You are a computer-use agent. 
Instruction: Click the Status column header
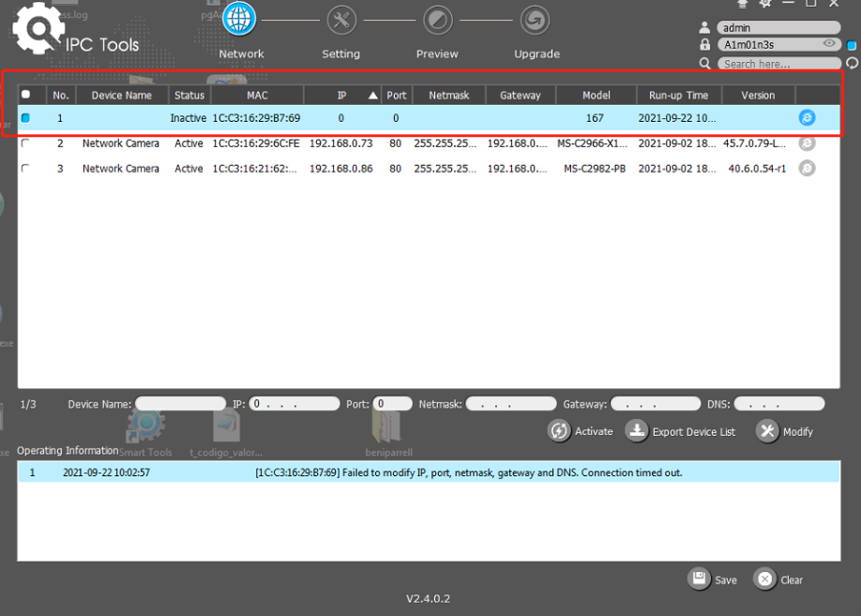pos(189,96)
